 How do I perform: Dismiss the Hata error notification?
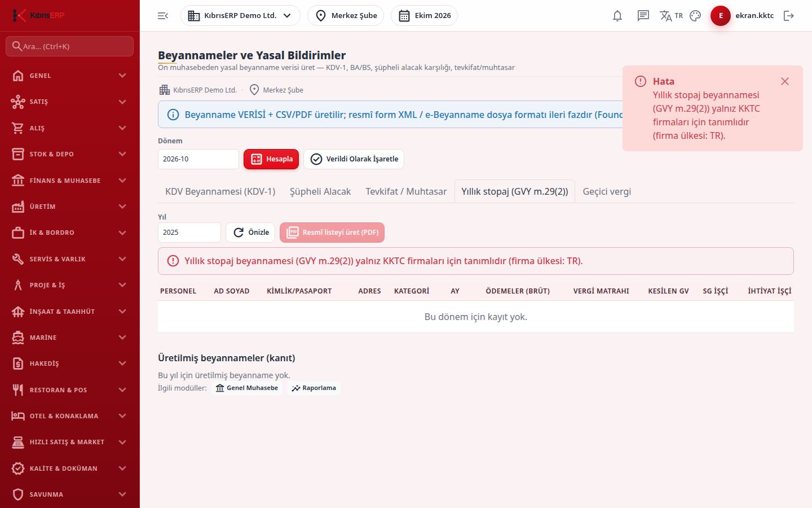[x=784, y=81]
